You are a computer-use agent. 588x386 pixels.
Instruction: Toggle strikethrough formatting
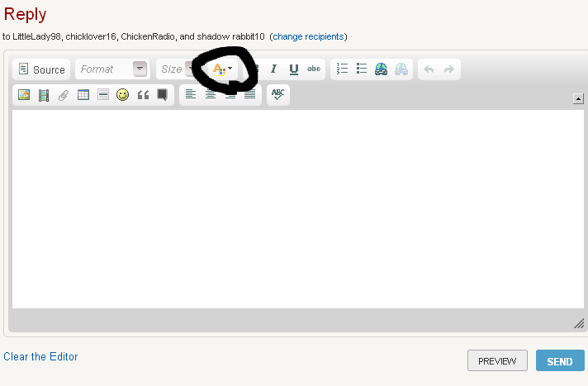(314, 69)
